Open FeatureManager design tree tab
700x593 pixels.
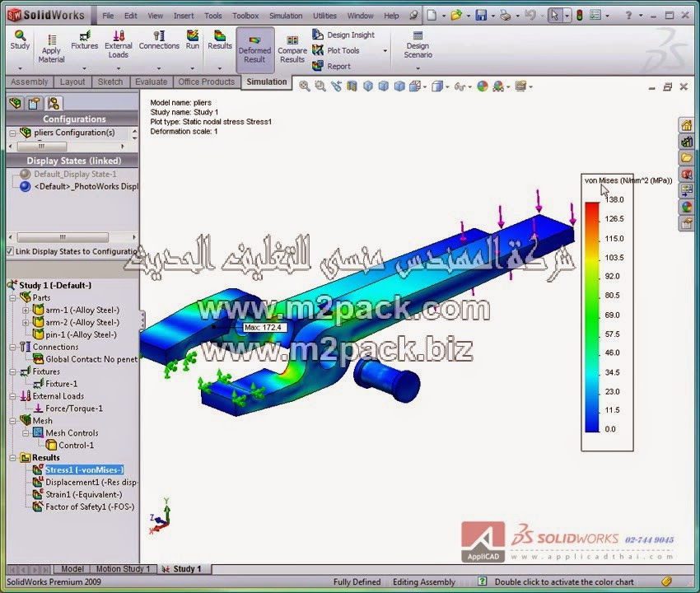(x=15, y=103)
